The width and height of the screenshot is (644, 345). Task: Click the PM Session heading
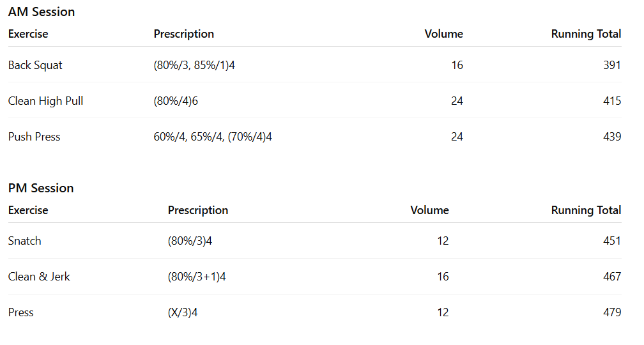(x=41, y=188)
